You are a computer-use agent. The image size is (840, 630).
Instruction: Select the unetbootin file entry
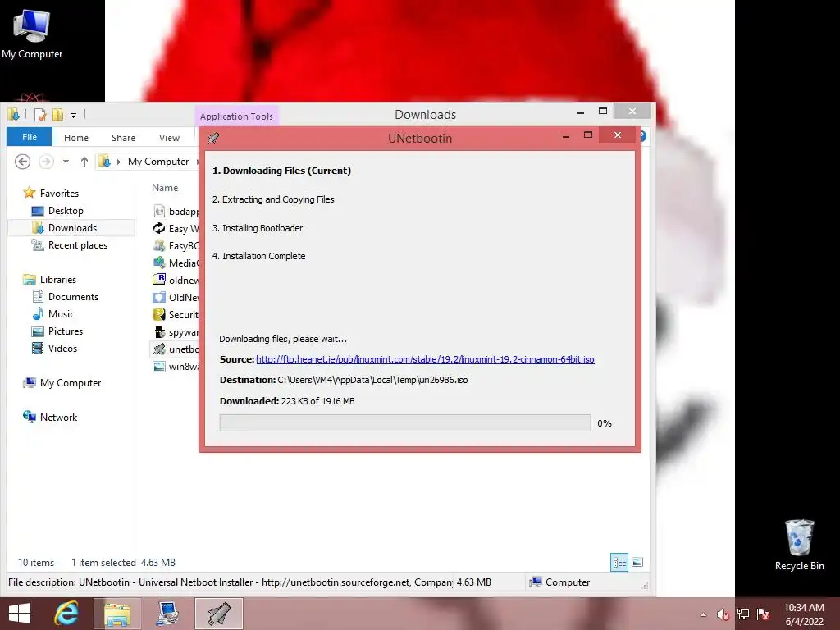[x=176, y=349]
